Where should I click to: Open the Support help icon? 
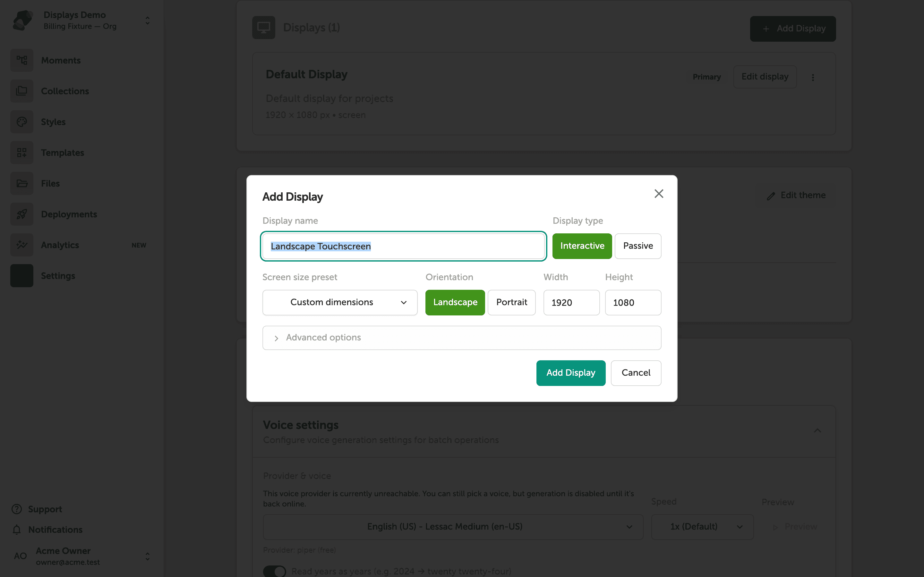click(x=16, y=509)
